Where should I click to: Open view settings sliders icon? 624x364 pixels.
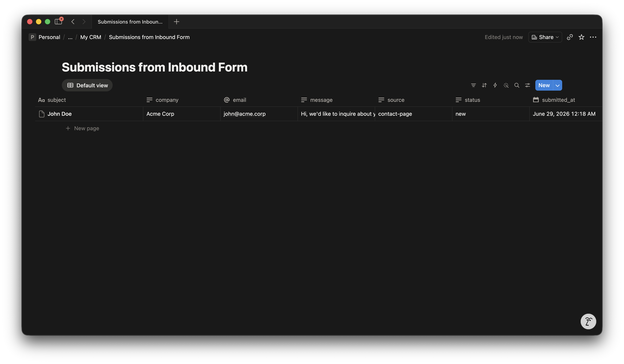pyautogui.click(x=527, y=85)
